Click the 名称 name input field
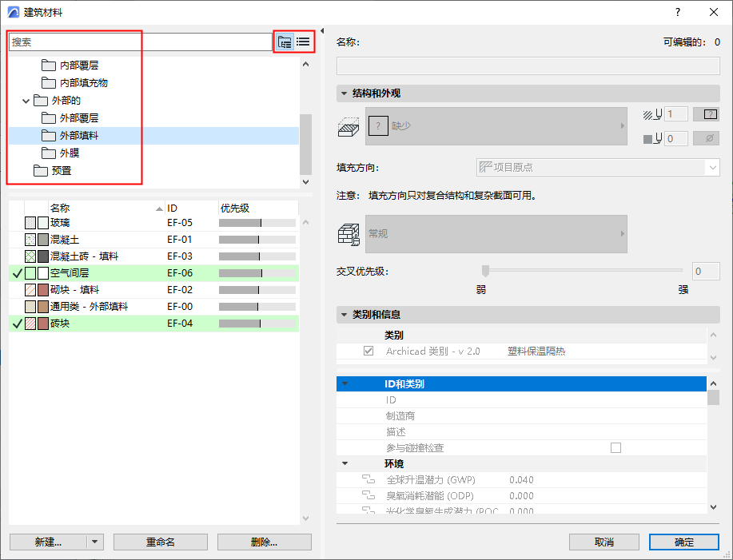The image size is (733, 560). point(528,66)
